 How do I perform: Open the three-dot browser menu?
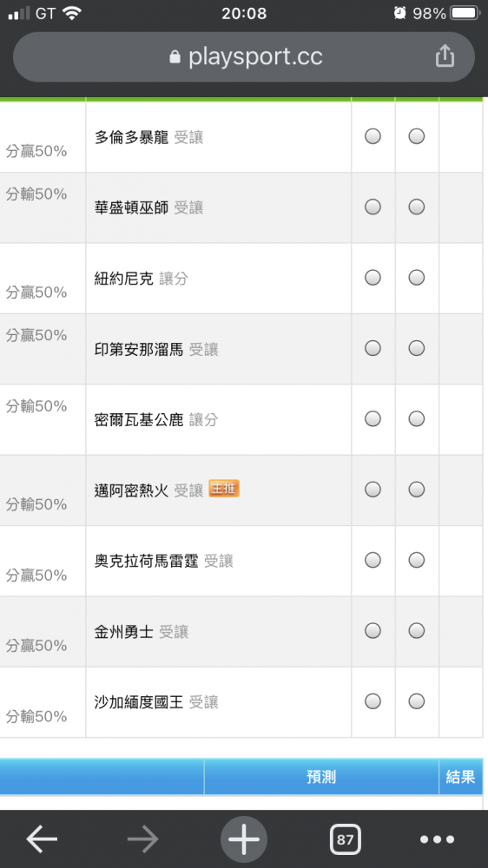pos(437,839)
